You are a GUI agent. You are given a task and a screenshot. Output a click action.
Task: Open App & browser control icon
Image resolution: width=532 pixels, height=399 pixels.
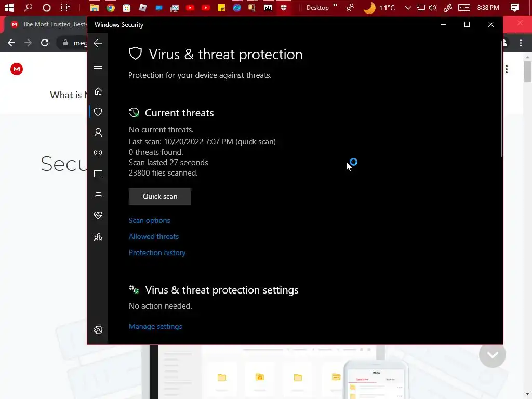(x=98, y=174)
